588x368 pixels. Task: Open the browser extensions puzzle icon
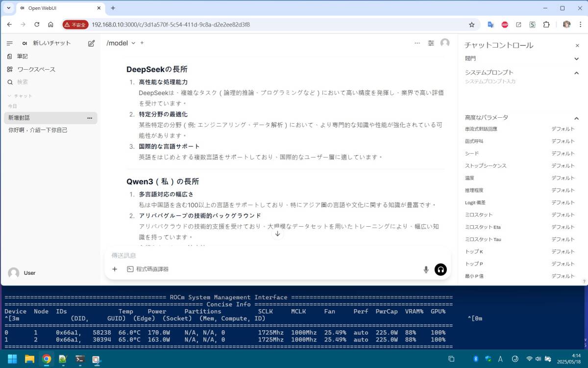click(547, 25)
